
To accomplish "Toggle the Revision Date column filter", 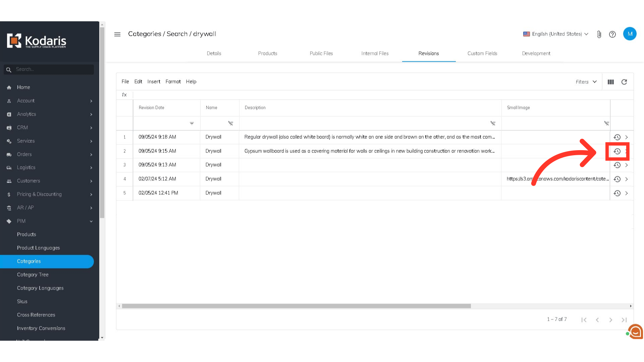I will tap(192, 123).
